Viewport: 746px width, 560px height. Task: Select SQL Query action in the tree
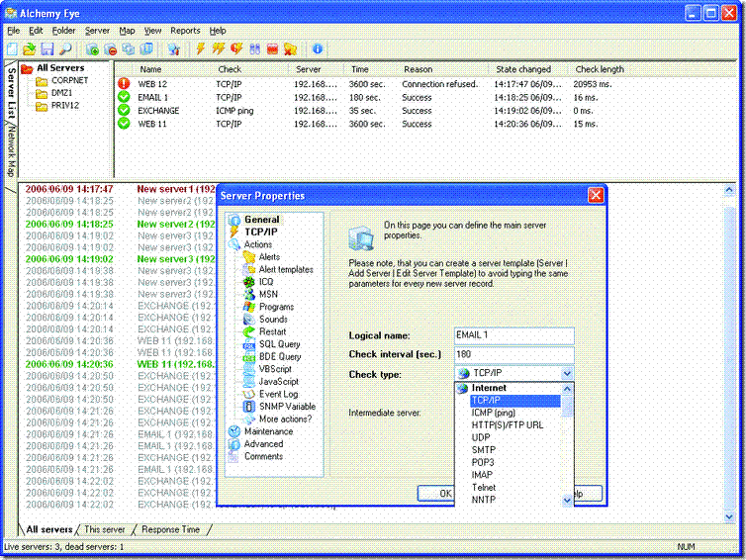click(x=279, y=344)
